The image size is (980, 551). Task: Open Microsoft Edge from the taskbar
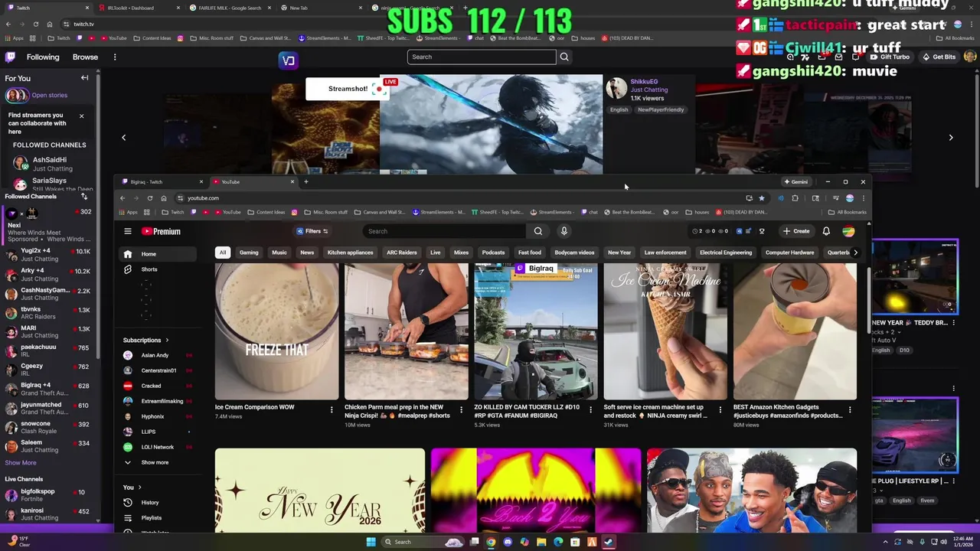558,542
